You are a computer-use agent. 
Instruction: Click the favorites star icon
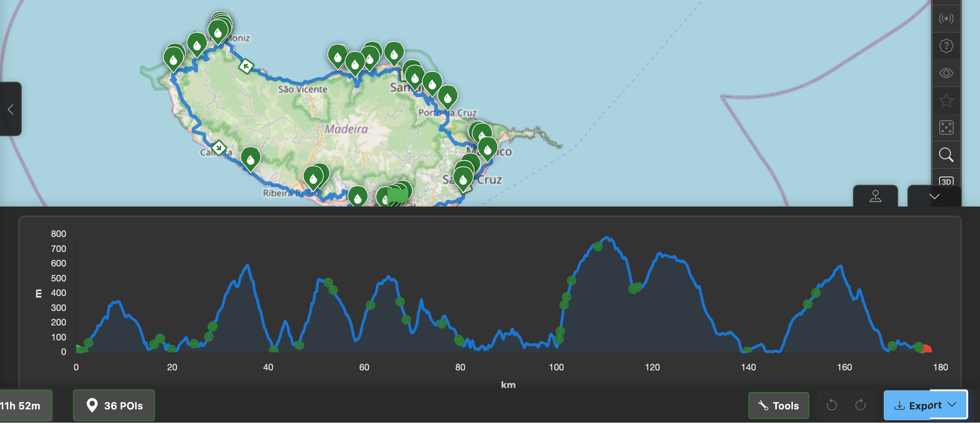[x=946, y=100]
